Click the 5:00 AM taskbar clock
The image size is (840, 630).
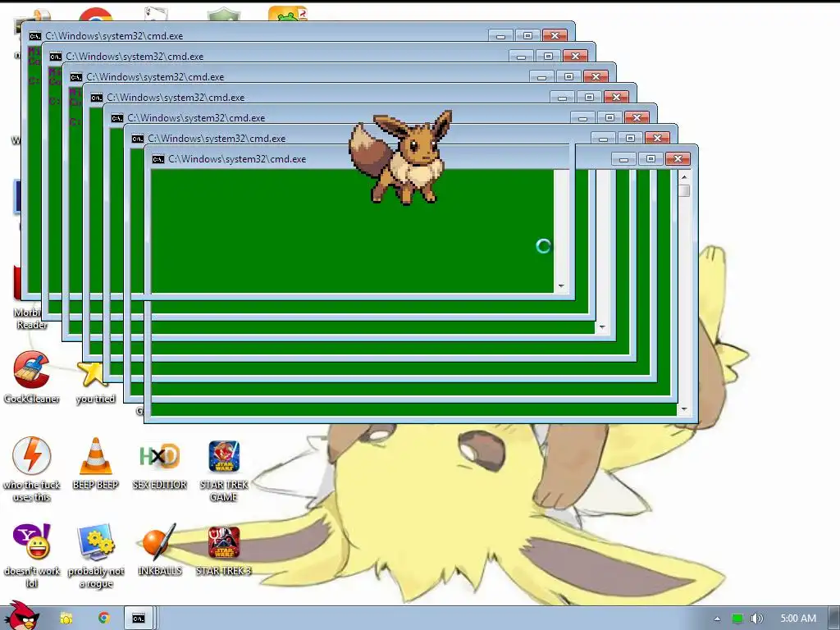click(798, 619)
